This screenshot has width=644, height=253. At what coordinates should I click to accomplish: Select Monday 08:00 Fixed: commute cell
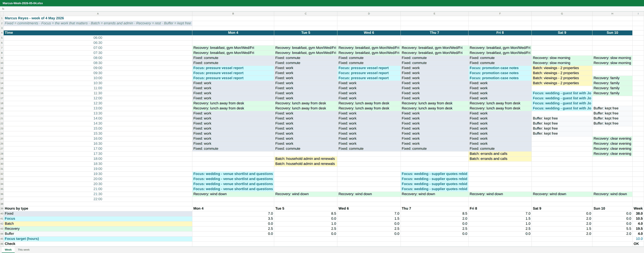coord(233,58)
